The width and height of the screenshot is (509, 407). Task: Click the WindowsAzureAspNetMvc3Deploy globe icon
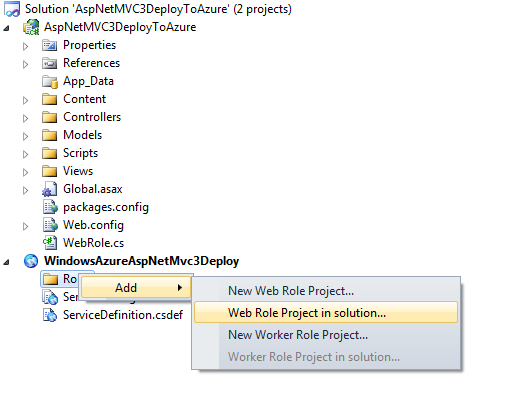coord(31,261)
